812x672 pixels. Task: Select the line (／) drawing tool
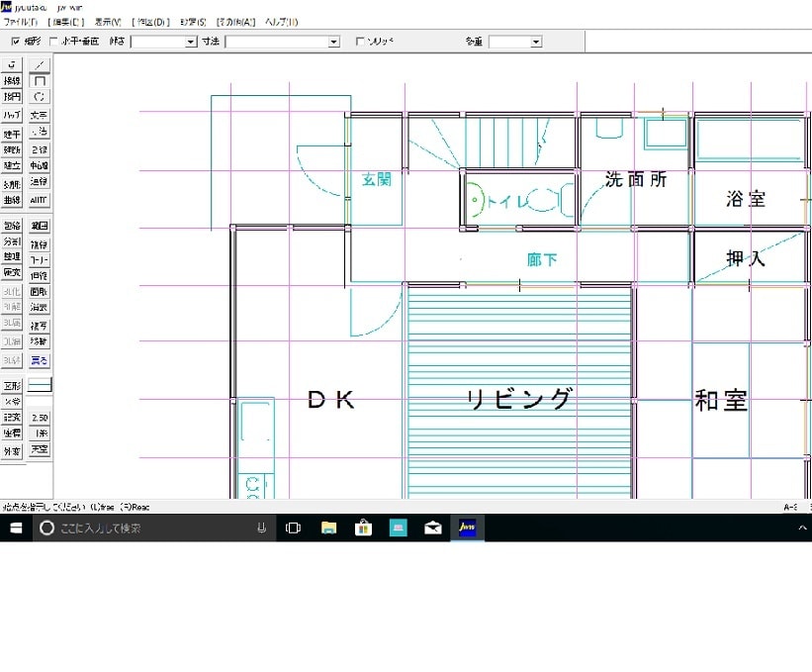pyautogui.click(x=40, y=64)
